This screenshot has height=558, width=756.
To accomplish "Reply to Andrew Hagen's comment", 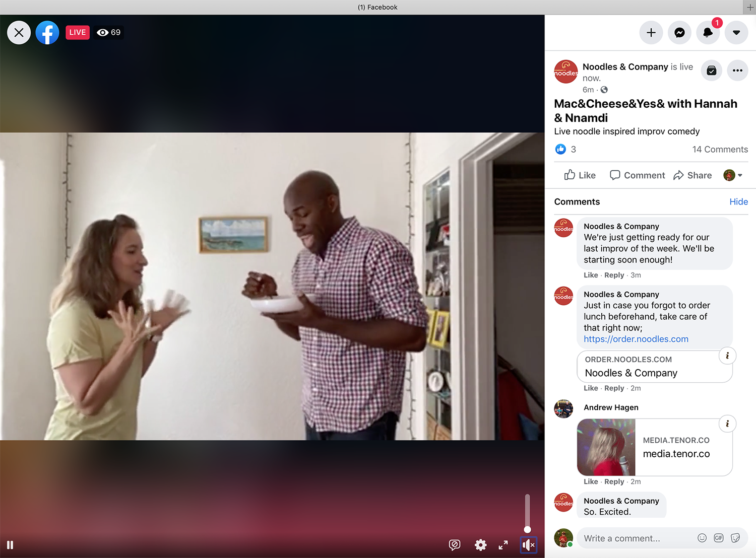I will point(614,481).
